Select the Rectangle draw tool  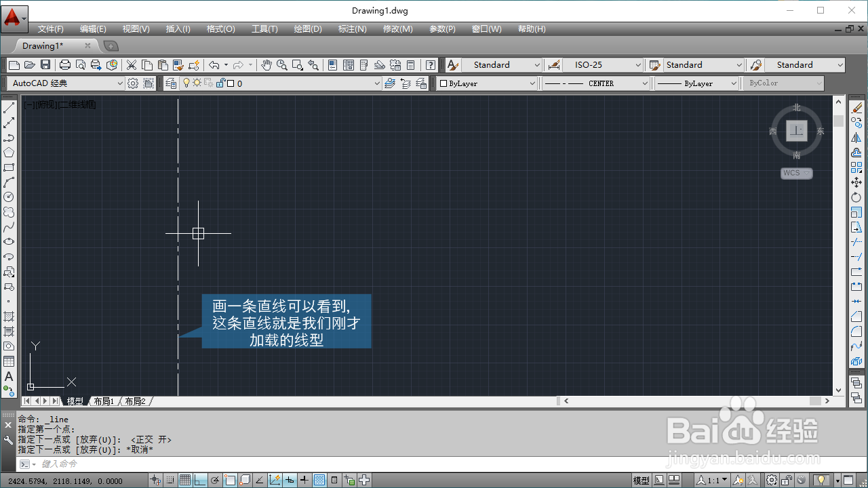pos(9,167)
